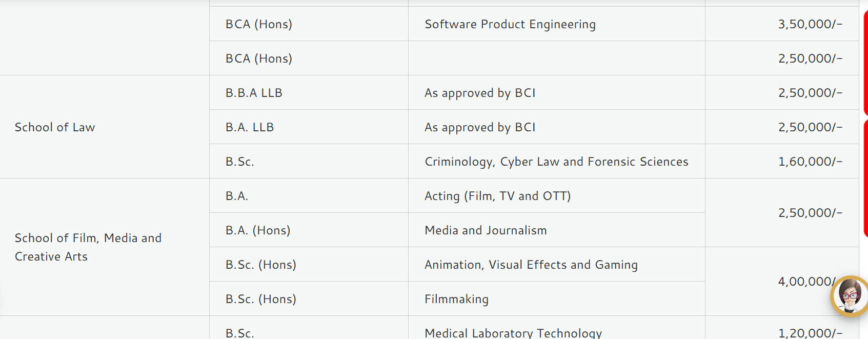This screenshot has height=339, width=868.
Task: Select the Medical Laboratory Technology cell
Action: [x=513, y=332]
